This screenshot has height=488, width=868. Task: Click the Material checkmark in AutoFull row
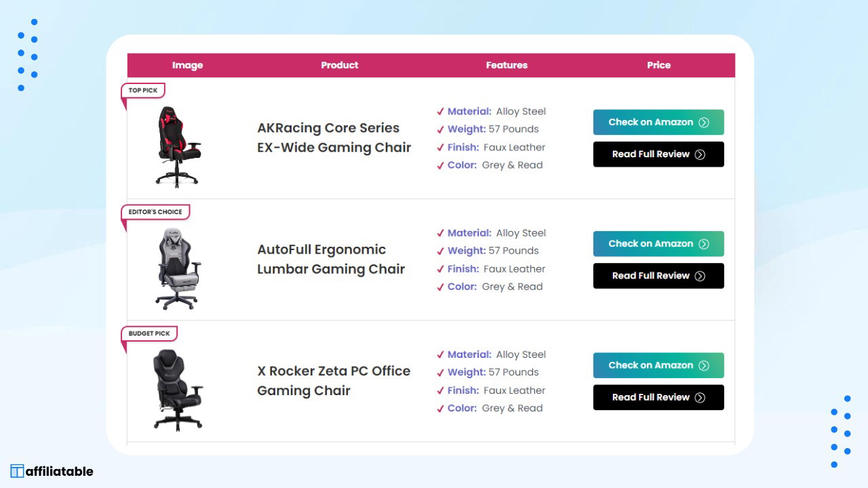(x=441, y=233)
